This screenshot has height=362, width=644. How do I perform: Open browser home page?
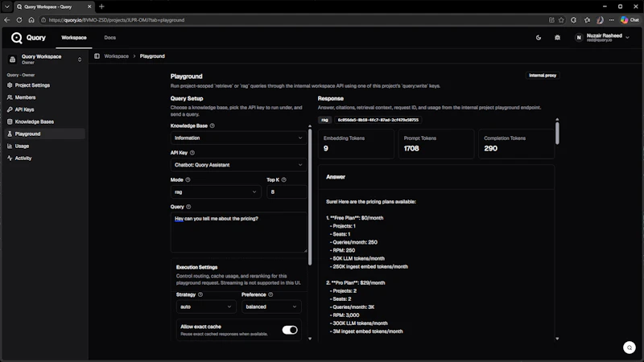(x=31, y=19)
